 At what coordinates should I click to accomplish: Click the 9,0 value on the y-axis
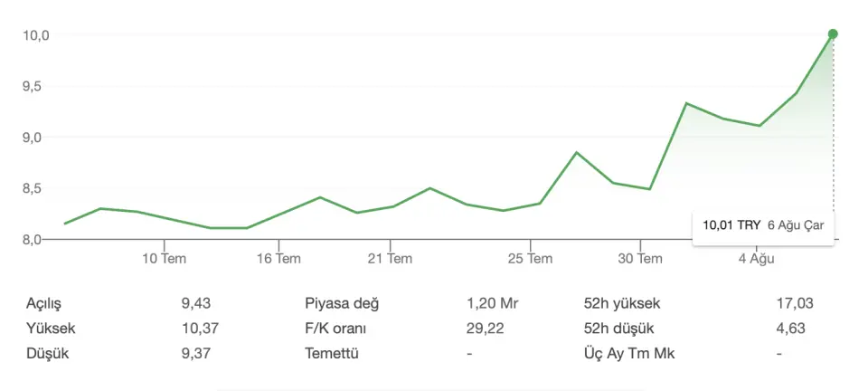pyautogui.click(x=38, y=138)
